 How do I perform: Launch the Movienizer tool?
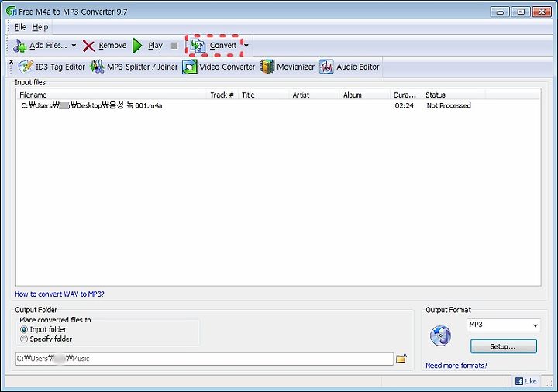(x=288, y=67)
